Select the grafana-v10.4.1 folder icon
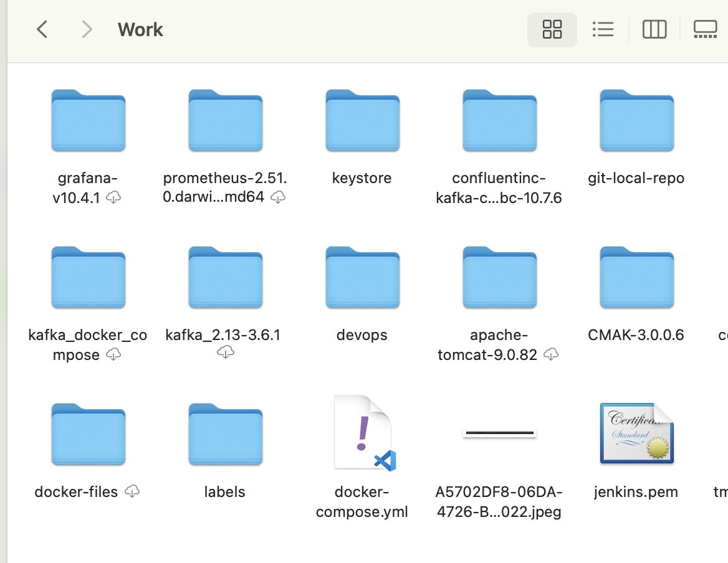Image resolution: width=728 pixels, height=563 pixels. (89, 121)
